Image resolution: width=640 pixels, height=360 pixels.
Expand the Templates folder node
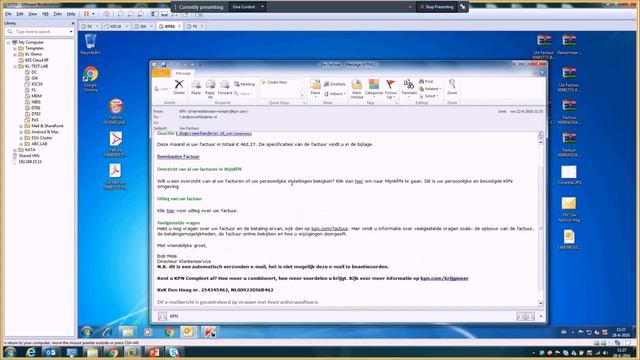(15, 49)
